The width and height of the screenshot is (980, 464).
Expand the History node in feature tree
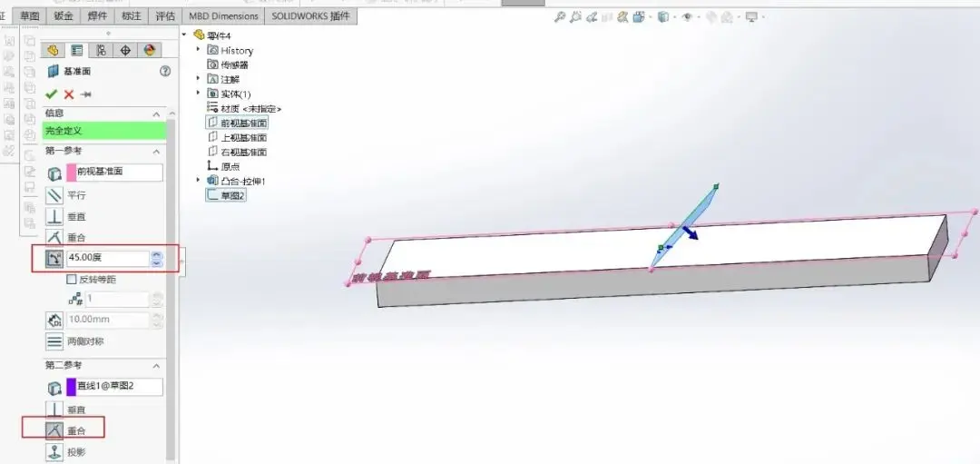[x=199, y=50]
